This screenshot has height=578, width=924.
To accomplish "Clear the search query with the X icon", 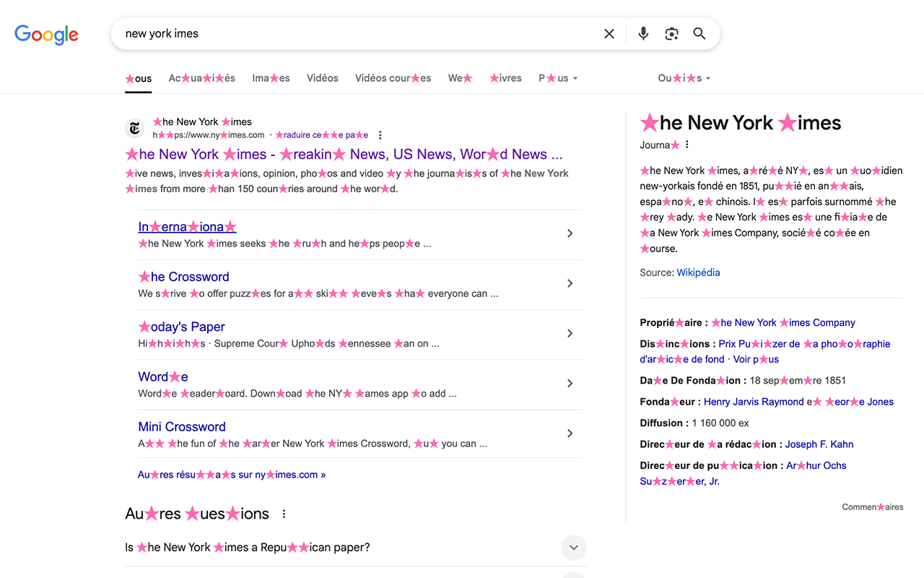I will (609, 34).
